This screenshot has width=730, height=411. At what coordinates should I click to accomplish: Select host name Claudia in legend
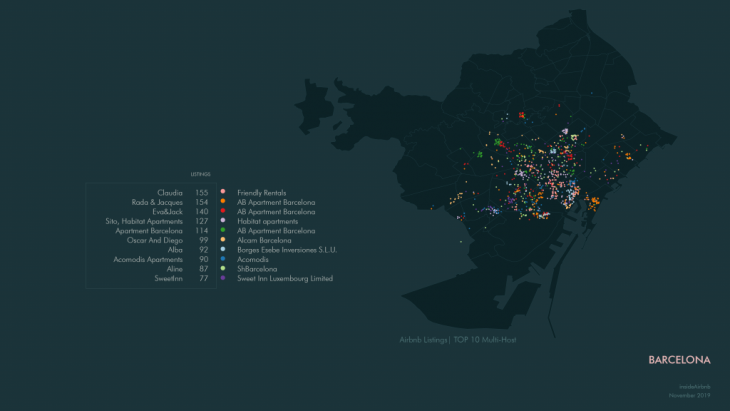point(170,192)
